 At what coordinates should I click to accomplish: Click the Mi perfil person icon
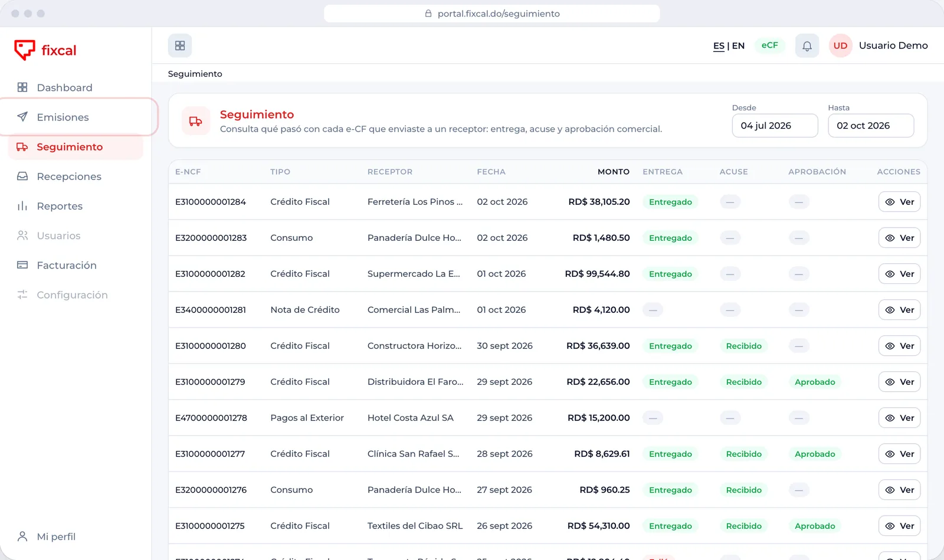[22, 536]
